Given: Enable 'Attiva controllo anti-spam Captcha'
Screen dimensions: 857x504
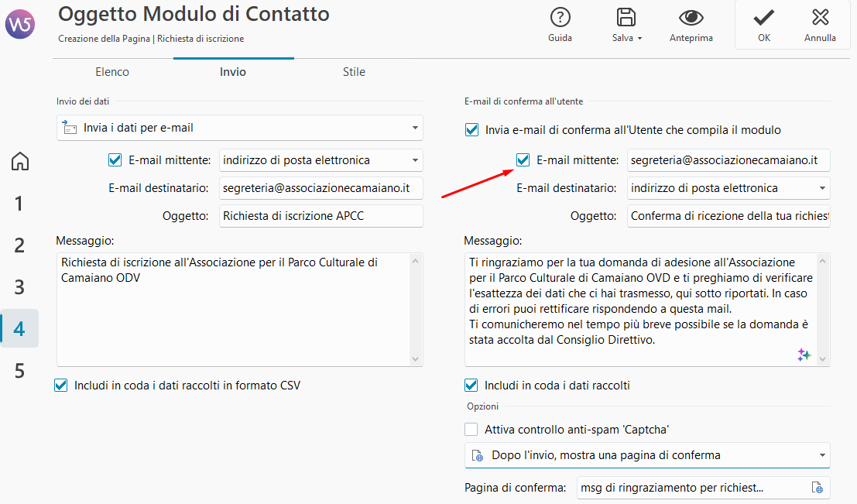Looking at the screenshot, I should tap(471, 430).
